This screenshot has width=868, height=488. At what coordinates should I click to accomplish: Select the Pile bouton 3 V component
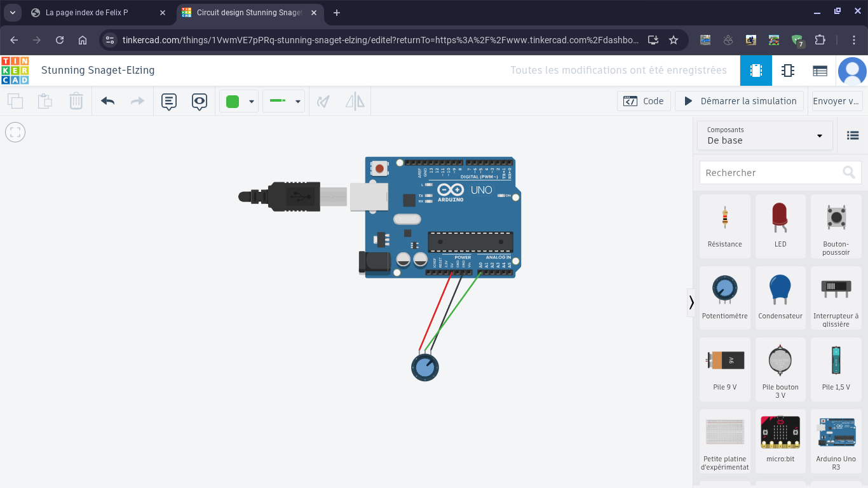click(780, 369)
